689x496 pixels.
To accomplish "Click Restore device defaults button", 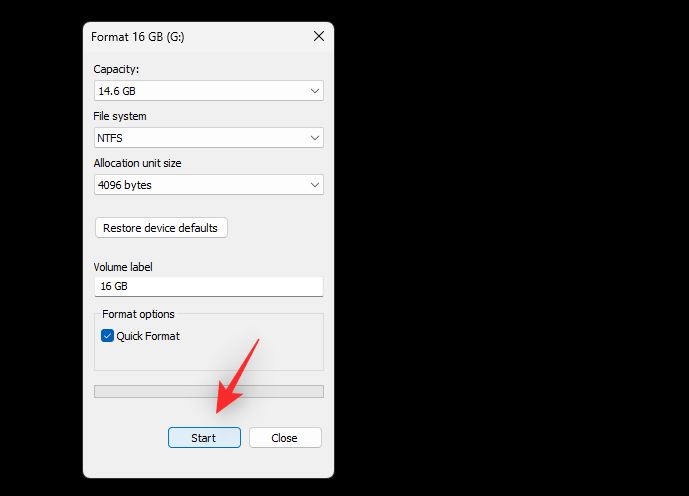I will tap(161, 228).
